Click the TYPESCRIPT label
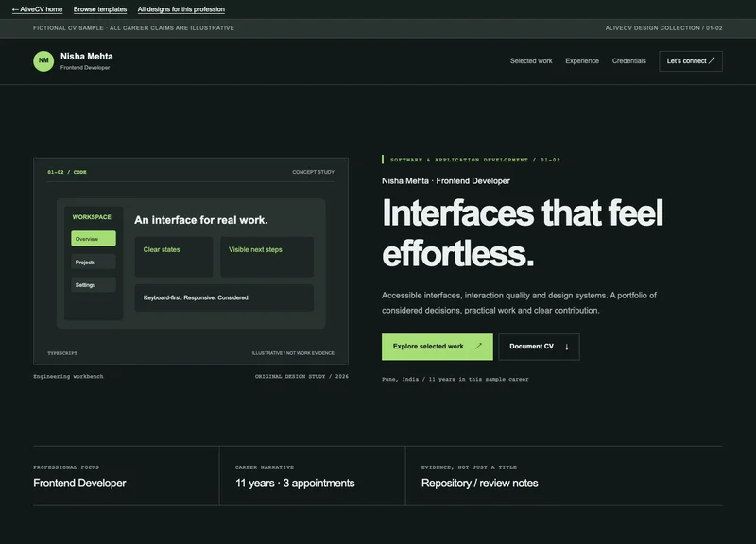This screenshot has height=544, width=756. pyautogui.click(x=62, y=353)
